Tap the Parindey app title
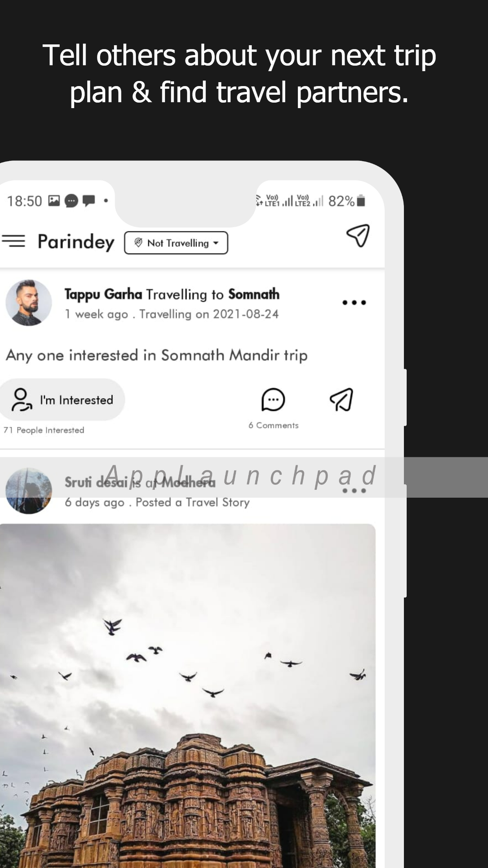Viewport: 488px width, 868px height. [76, 242]
